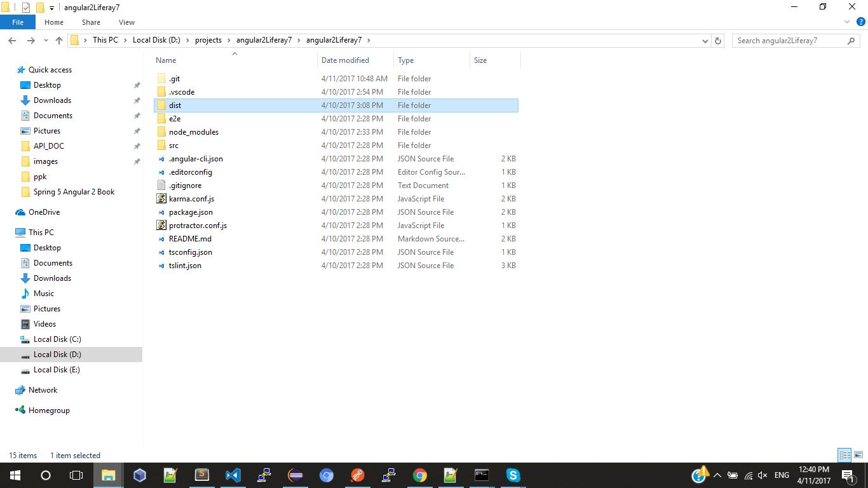The image size is (868, 488).
Task: Expand the ribbon with the chevron
Action: tap(846, 22)
